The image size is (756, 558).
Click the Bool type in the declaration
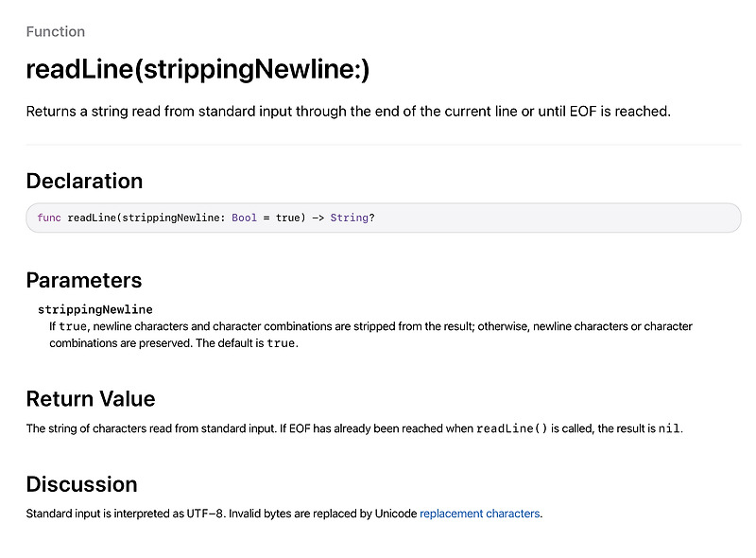(x=244, y=218)
